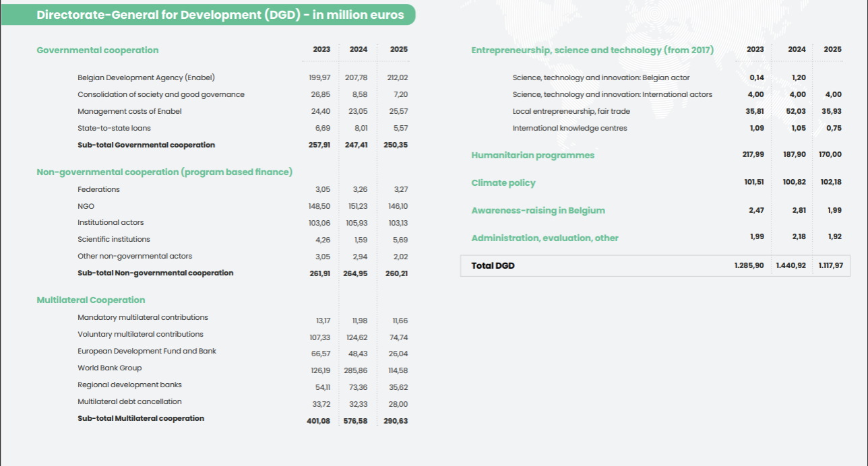Click the "Climate policy" heading
The image size is (868, 466).
(x=503, y=182)
